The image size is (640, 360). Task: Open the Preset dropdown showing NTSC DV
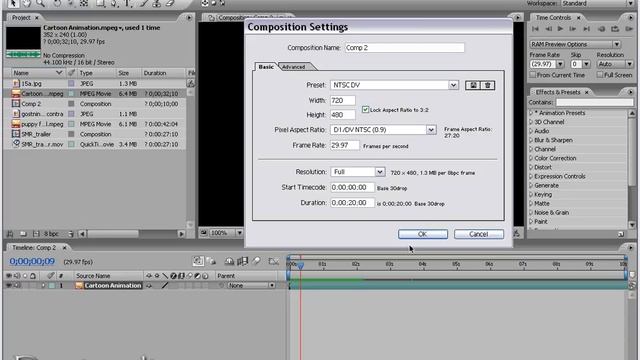394,85
